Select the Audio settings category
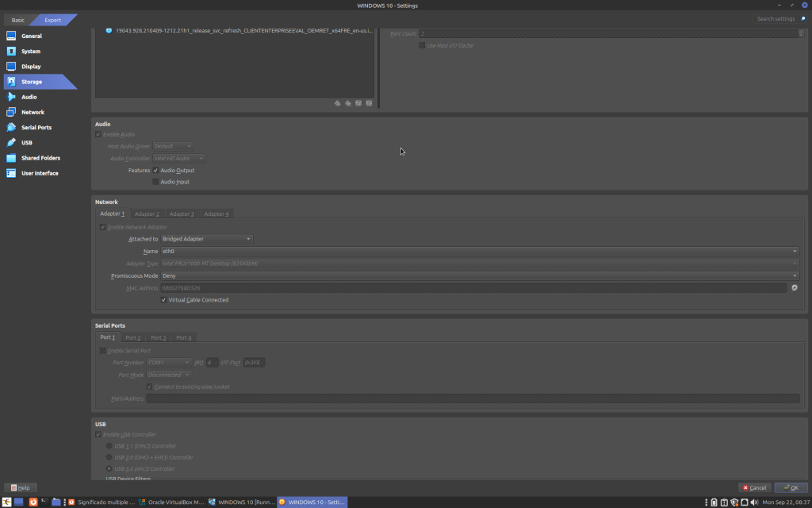The image size is (812, 508). (x=29, y=97)
